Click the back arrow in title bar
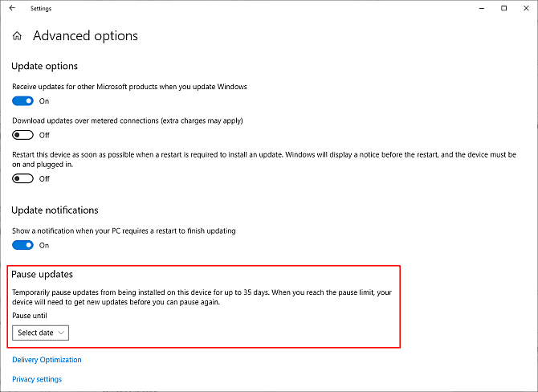Viewport: 538px width, 392px height. (12, 8)
